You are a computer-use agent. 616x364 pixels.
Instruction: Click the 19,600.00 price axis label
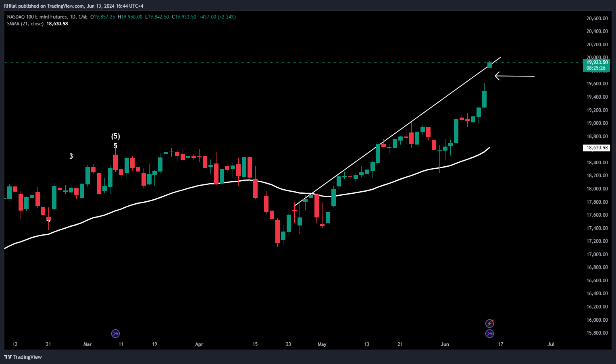coord(597,84)
